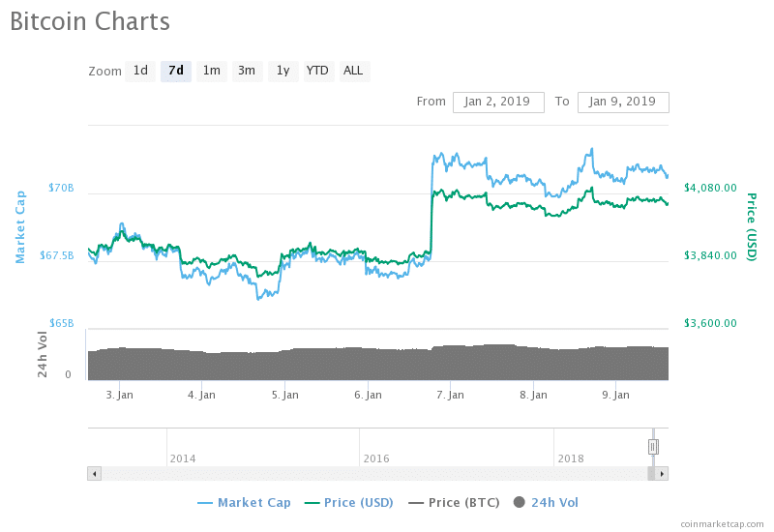Select the 1m zoom range
This screenshot has width=774, height=532.
coord(212,71)
